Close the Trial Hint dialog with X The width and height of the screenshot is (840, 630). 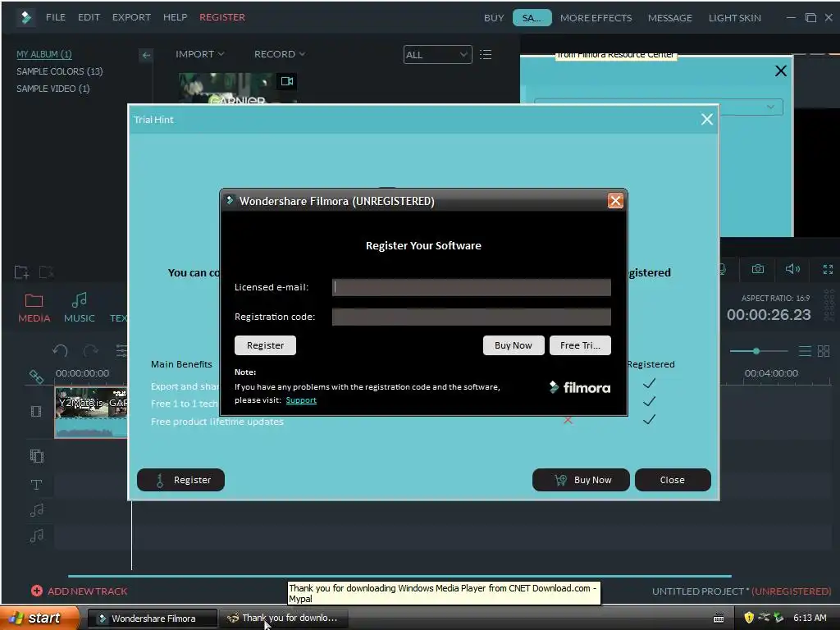pyautogui.click(x=706, y=120)
